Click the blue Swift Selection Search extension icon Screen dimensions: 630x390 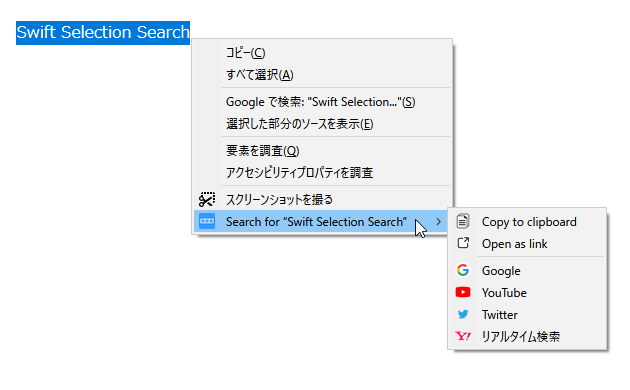pos(207,221)
